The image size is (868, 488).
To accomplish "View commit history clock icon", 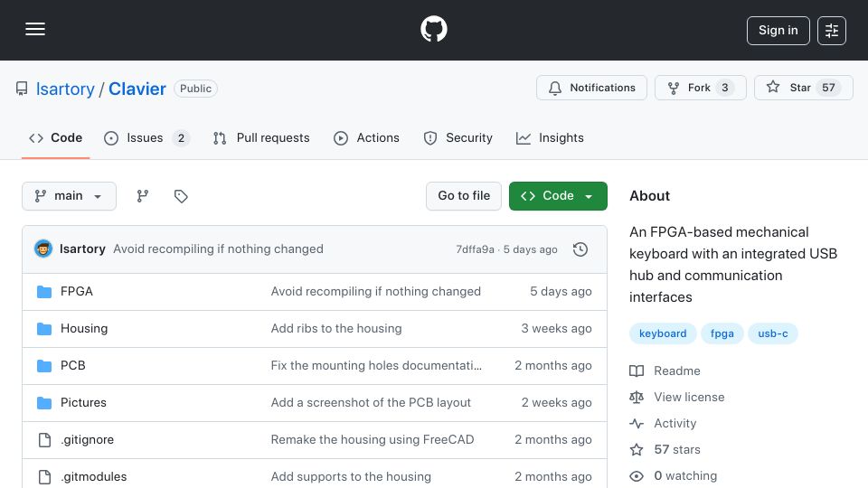I will click(580, 249).
